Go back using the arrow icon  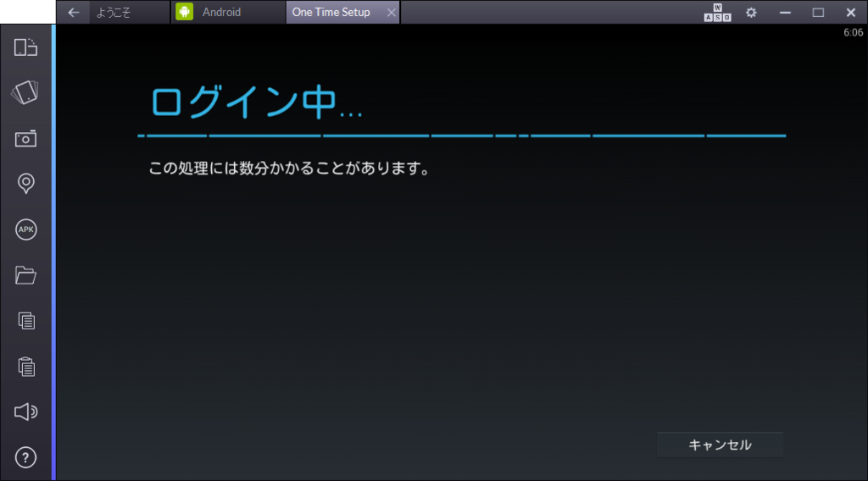tap(74, 12)
